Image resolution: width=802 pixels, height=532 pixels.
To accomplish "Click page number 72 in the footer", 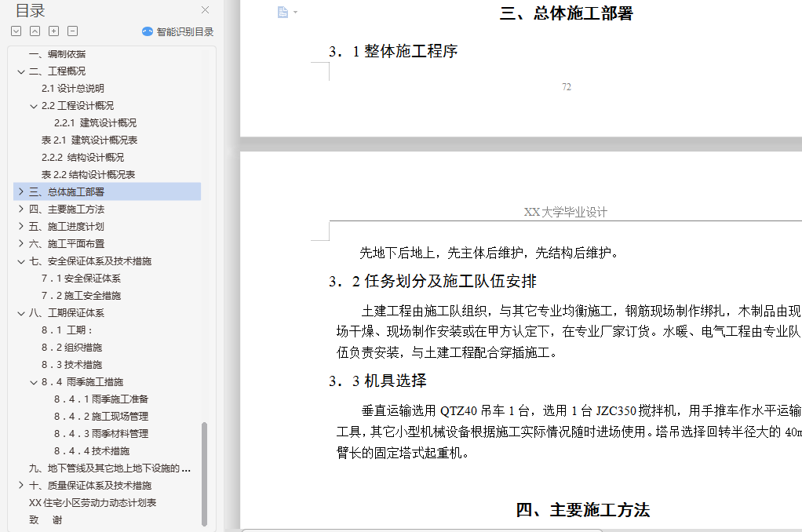I will tap(567, 87).
